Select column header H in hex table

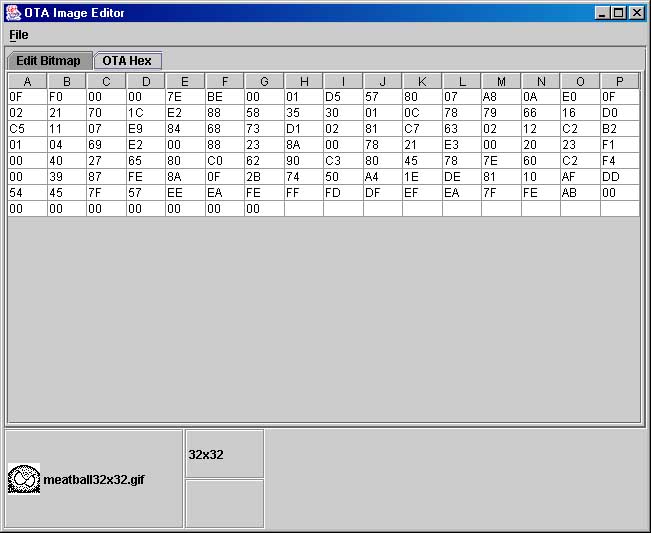point(304,81)
